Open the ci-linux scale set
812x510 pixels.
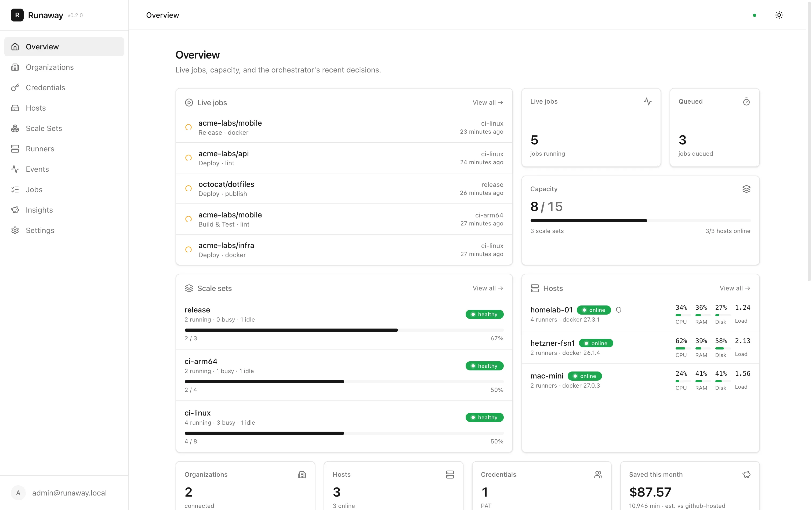tap(344, 427)
